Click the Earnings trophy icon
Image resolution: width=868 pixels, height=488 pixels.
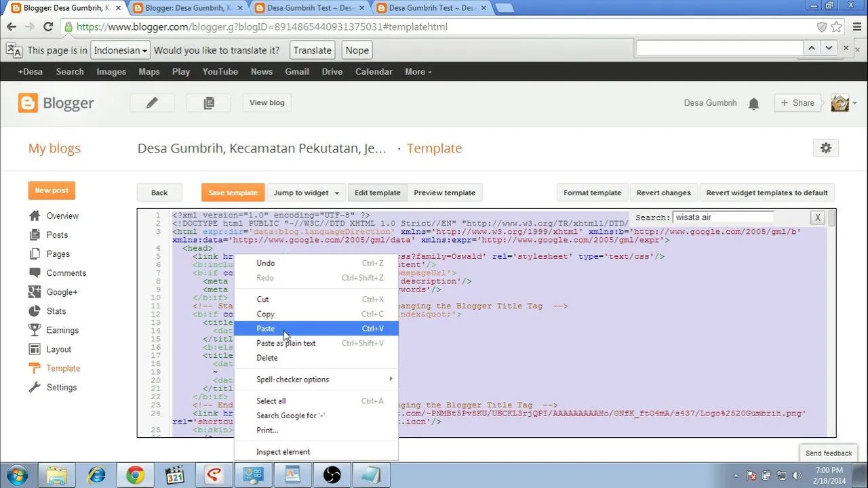click(x=35, y=330)
